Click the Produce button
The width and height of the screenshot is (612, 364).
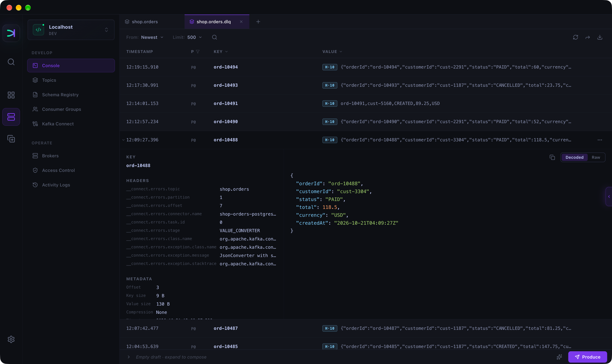pos(588,357)
